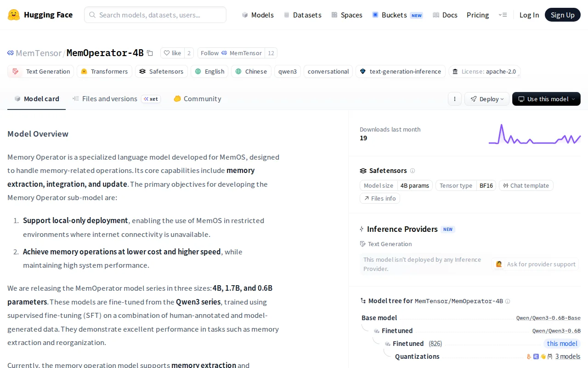Open the three-dot more options button
Screen dimensions: 588x368
[455, 99]
